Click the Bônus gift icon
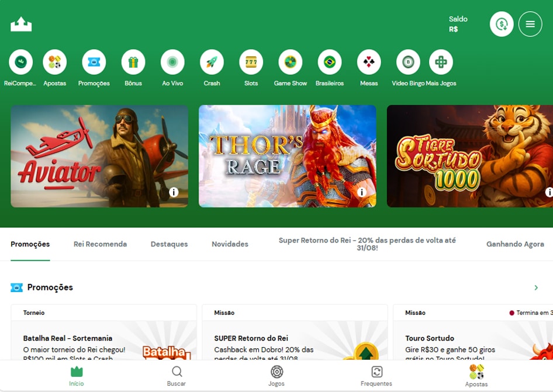553x392 pixels. pyautogui.click(x=133, y=62)
